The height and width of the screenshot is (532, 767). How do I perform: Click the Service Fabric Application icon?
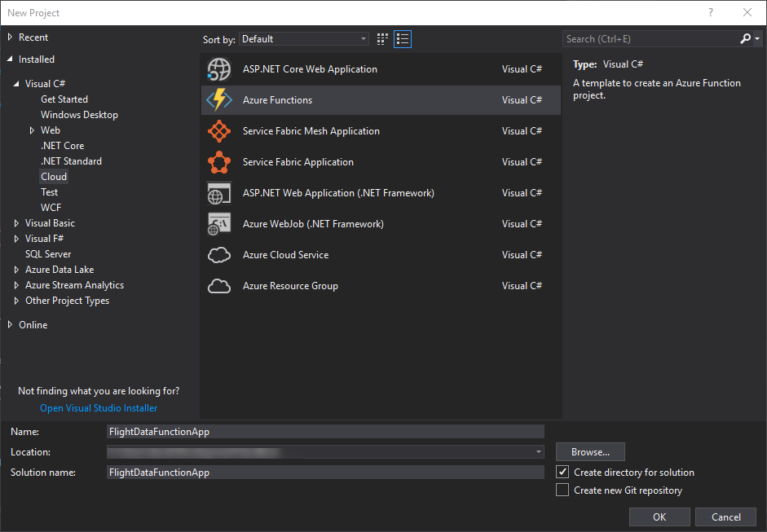pyautogui.click(x=218, y=162)
